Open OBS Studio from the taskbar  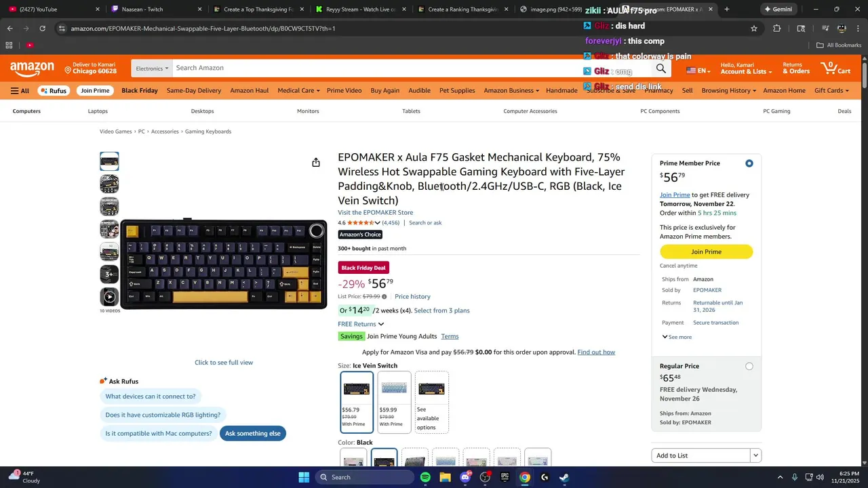tap(485, 477)
